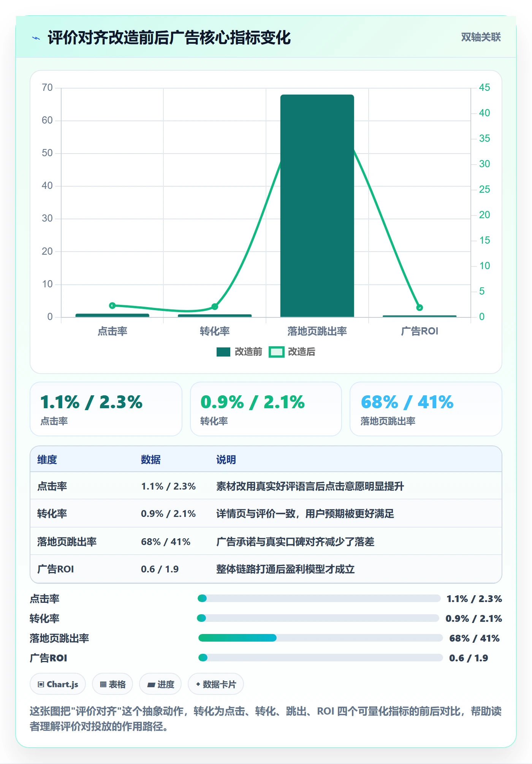Click the text 整体链路打通后盈利模型才成立
532x764 pixels.
click(285, 569)
